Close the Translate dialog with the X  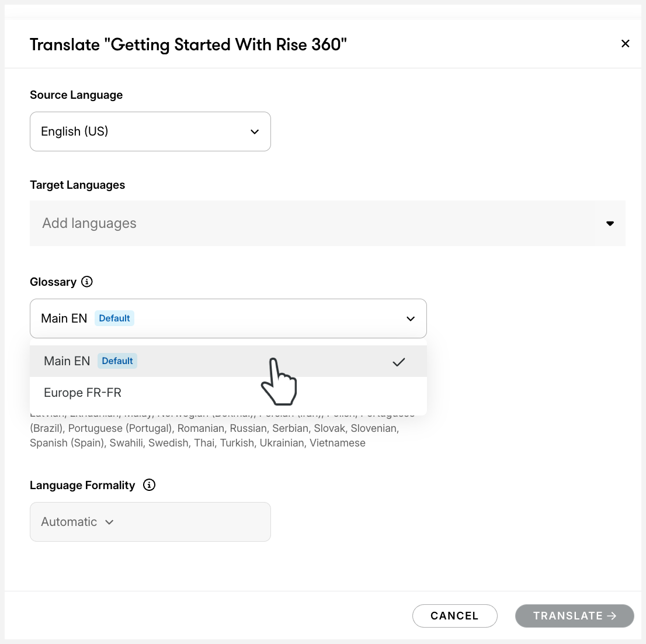click(625, 44)
